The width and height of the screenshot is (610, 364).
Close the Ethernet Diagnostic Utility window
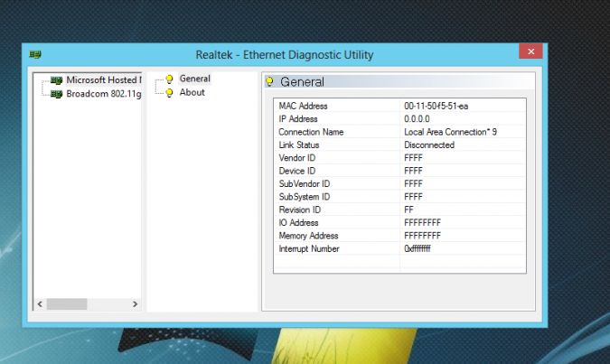point(530,51)
